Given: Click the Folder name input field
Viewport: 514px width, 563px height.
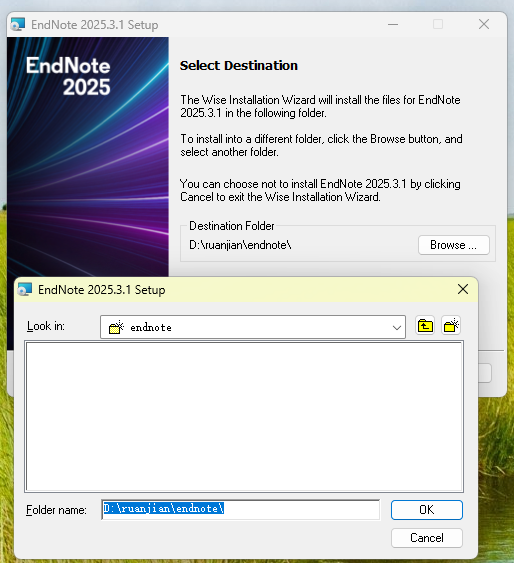Looking at the screenshot, I should (240, 509).
